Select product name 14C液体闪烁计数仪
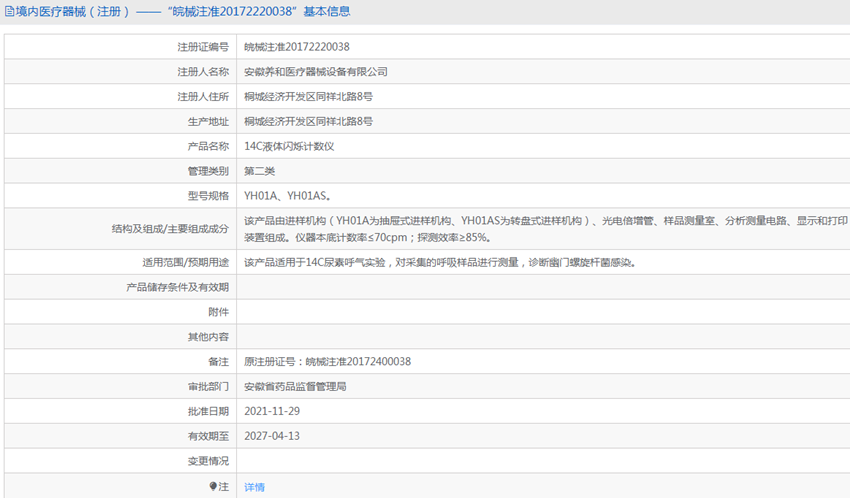Image resolution: width=850 pixels, height=498 pixels. [289, 146]
